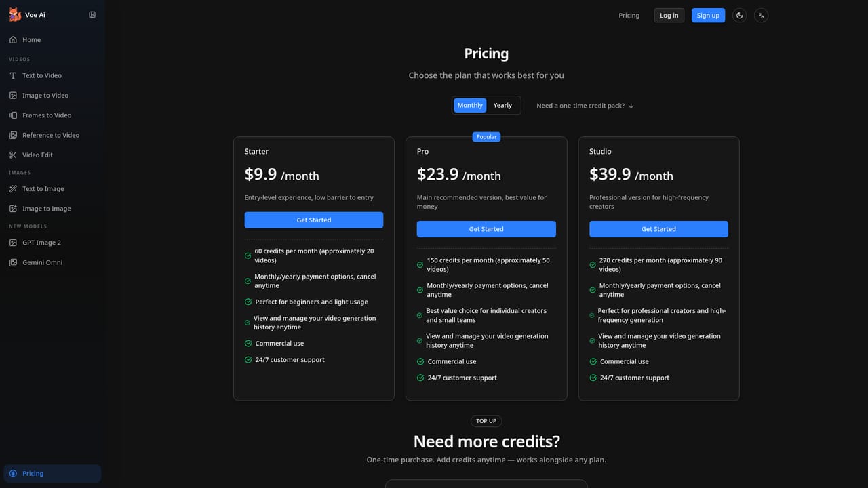Click "Commercial use" in the Starter plan

tap(279, 344)
